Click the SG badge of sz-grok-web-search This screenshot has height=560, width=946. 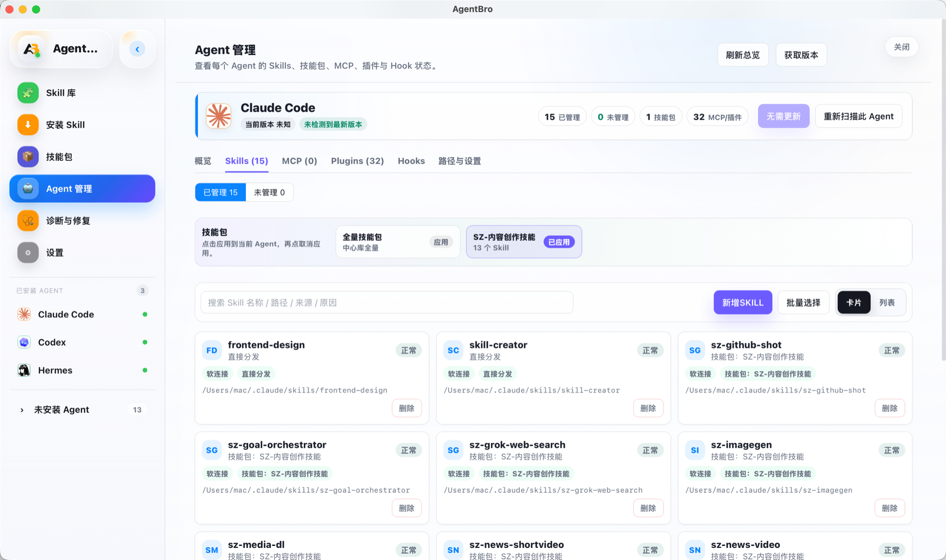point(453,450)
